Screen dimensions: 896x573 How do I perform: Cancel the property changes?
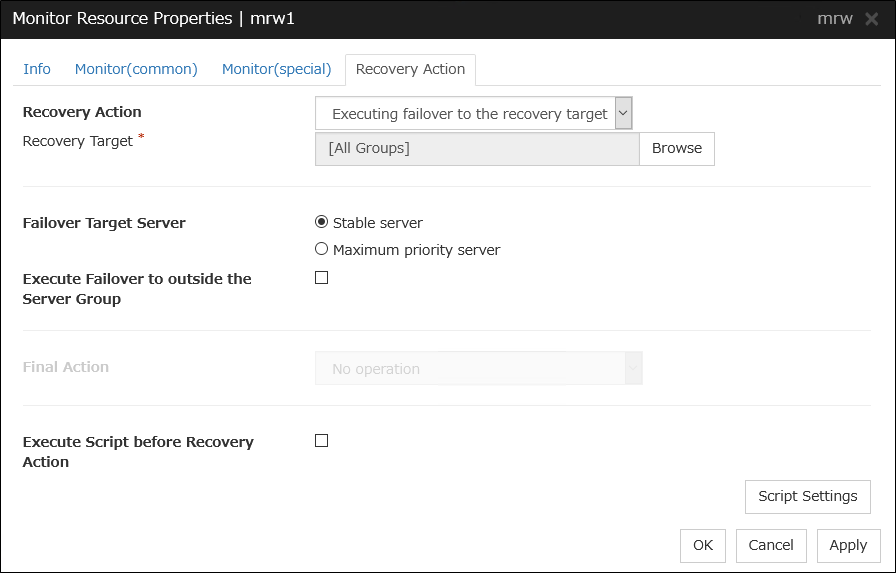[x=771, y=546]
